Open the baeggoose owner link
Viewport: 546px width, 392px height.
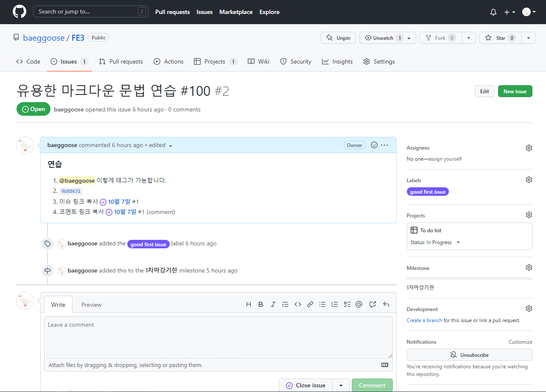[44, 38]
